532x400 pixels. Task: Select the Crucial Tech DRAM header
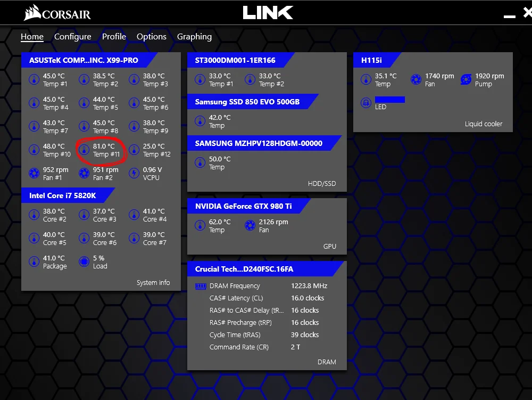click(265, 269)
